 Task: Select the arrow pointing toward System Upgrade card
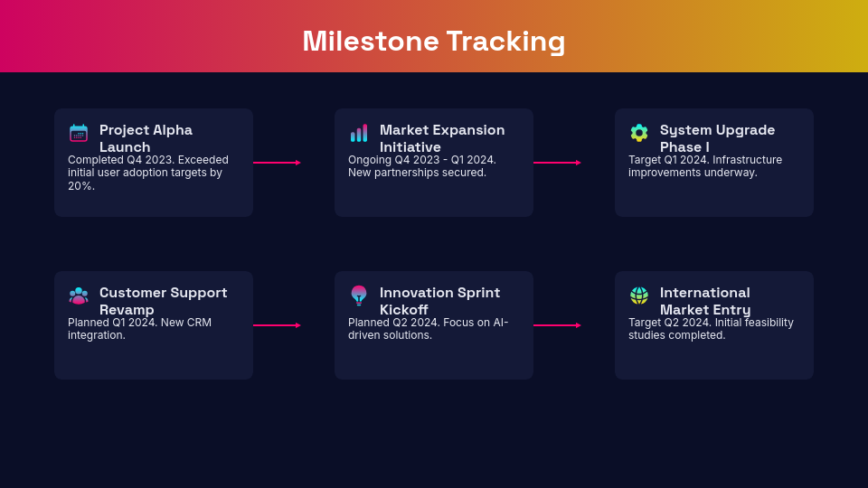pos(557,163)
